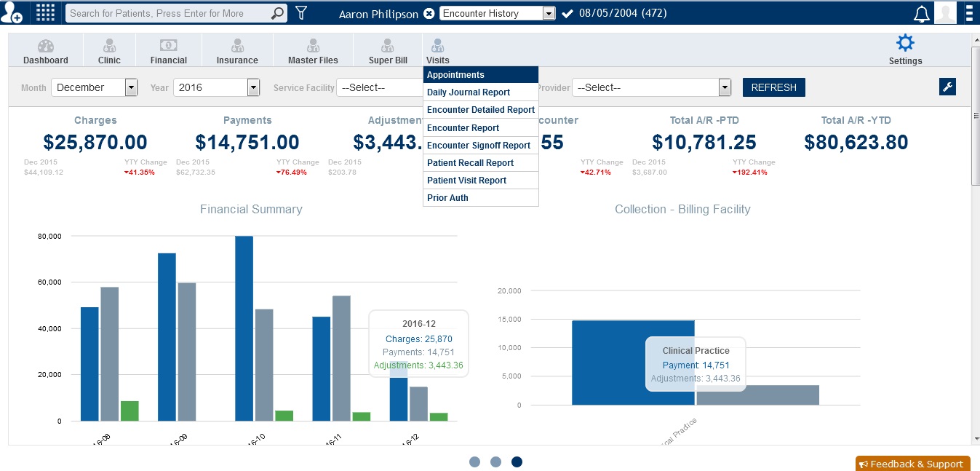Open the Settings gear icon
Image resolution: width=980 pixels, height=471 pixels.
pyautogui.click(x=904, y=44)
